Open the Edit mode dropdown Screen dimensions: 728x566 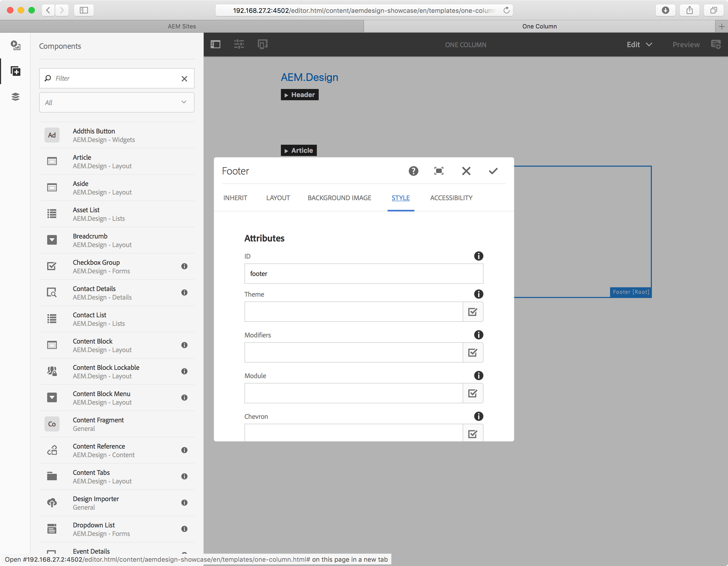(x=639, y=44)
